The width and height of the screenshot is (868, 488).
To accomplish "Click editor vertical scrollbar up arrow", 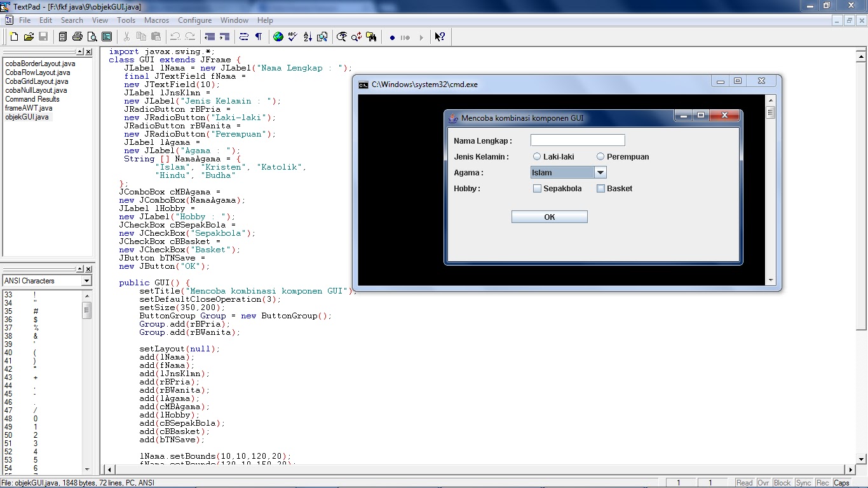I will tap(862, 57).
